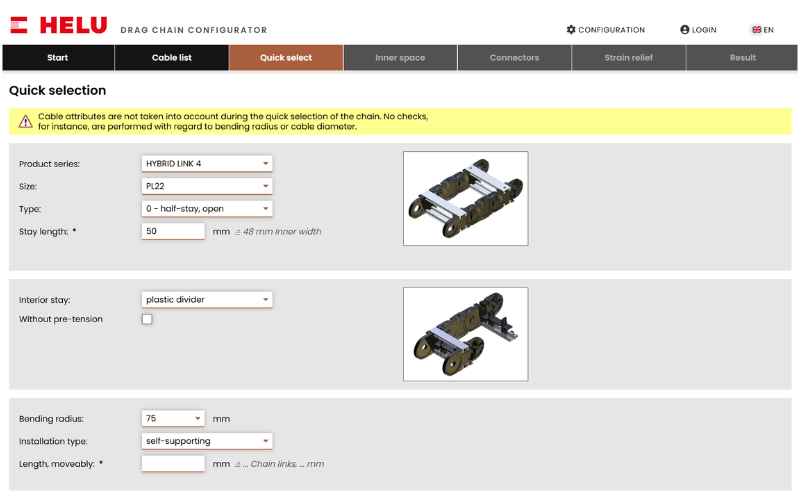Click the Product series label
This screenshot has width=800, height=500.
tap(49, 164)
